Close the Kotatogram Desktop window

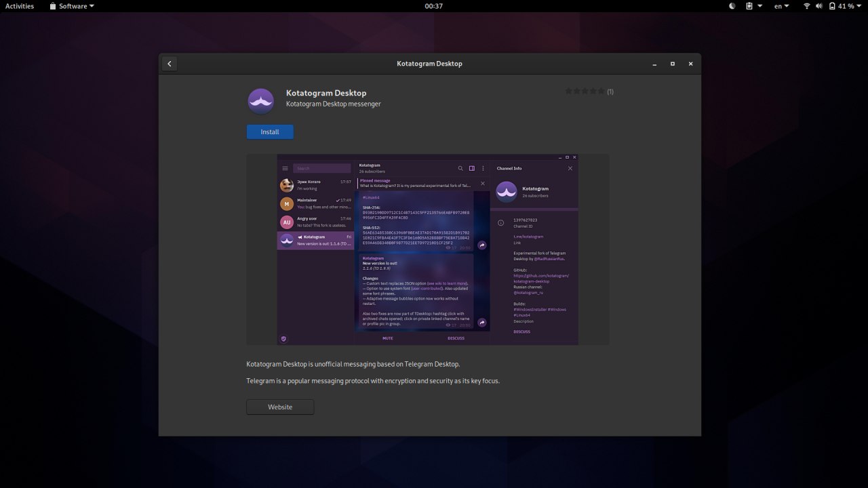click(690, 64)
